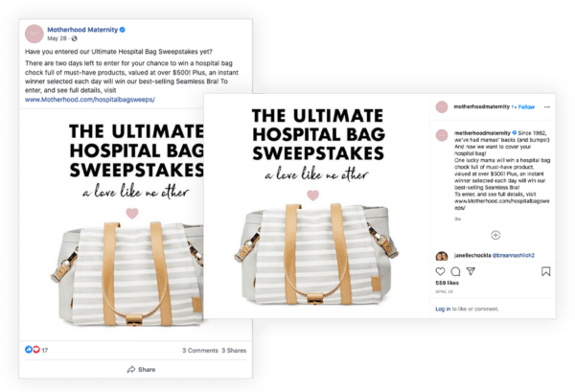
Task: Click the Motherhood Maternity Facebook profile picture
Action: pyautogui.click(x=34, y=34)
